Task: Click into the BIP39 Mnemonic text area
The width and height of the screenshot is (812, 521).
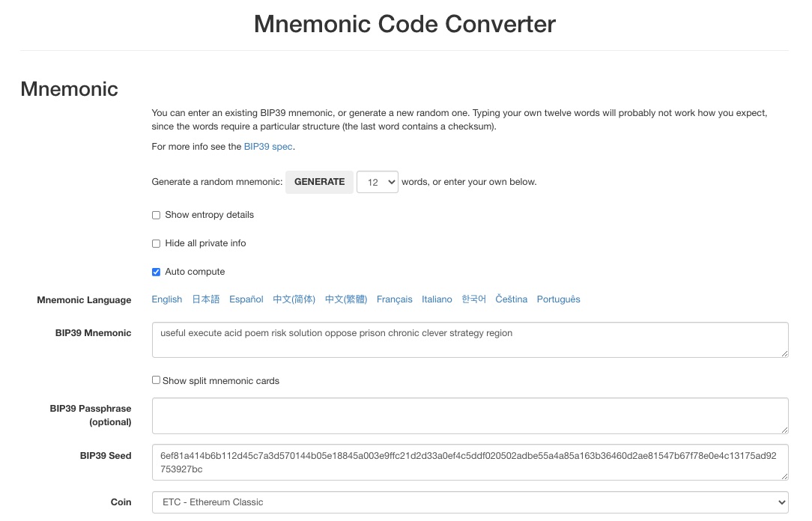Action: [x=470, y=340]
